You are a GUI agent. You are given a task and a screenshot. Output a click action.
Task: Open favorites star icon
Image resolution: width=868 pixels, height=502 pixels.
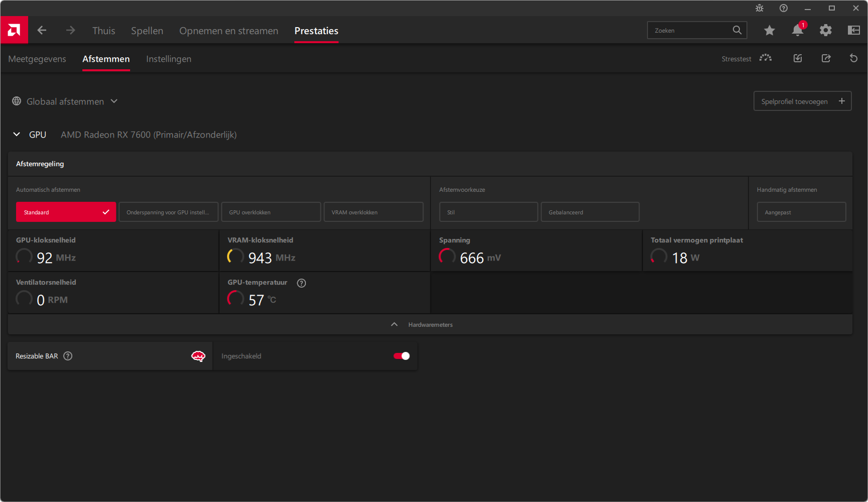coord(769,31)
